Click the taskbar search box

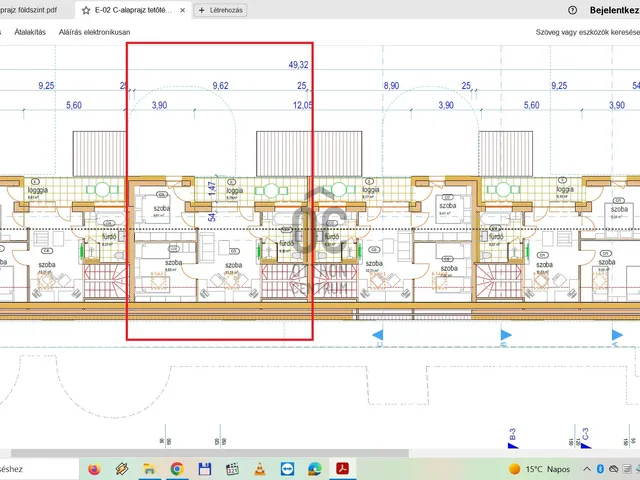tap(39, 469)
